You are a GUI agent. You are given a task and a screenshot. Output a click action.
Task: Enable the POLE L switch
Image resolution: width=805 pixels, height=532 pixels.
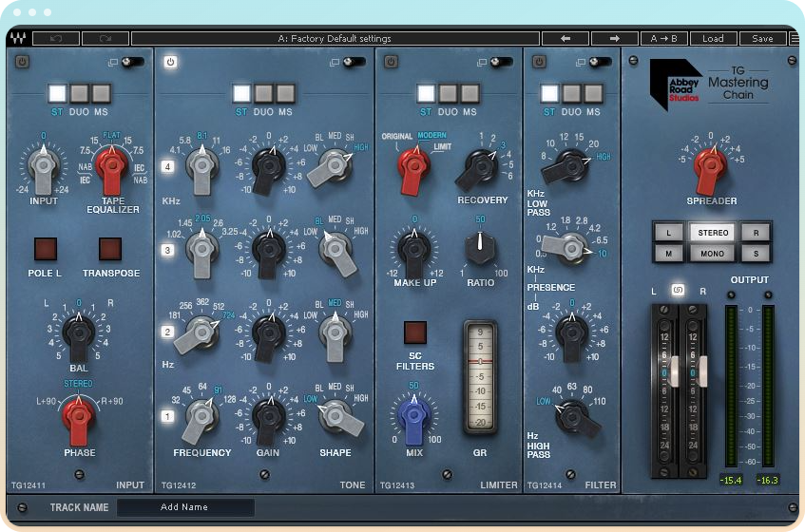46,249
